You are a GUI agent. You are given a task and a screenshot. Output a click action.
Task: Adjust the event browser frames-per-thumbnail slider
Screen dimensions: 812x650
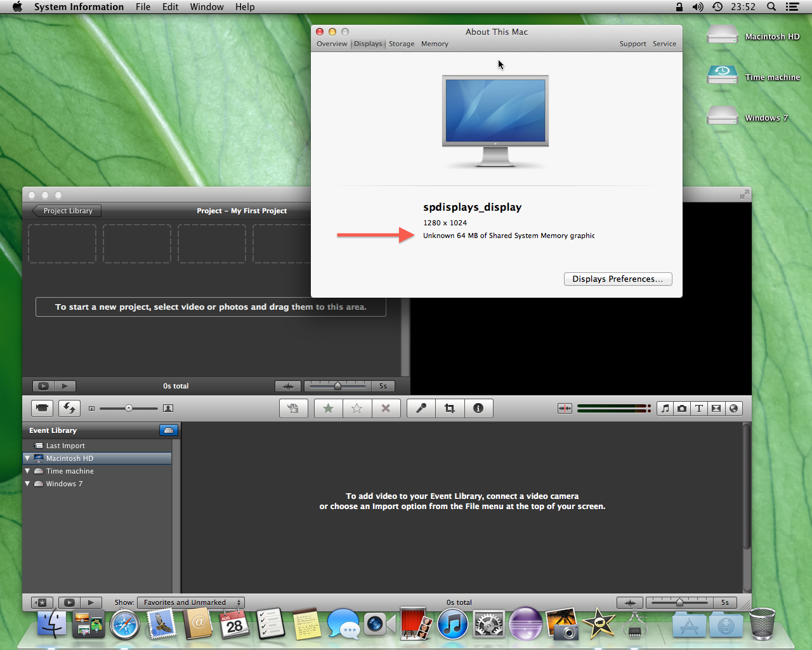[x=679, y=602]
